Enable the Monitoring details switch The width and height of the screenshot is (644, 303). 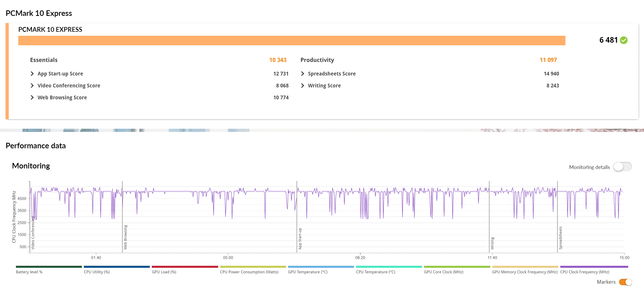[x=623, y=167]
